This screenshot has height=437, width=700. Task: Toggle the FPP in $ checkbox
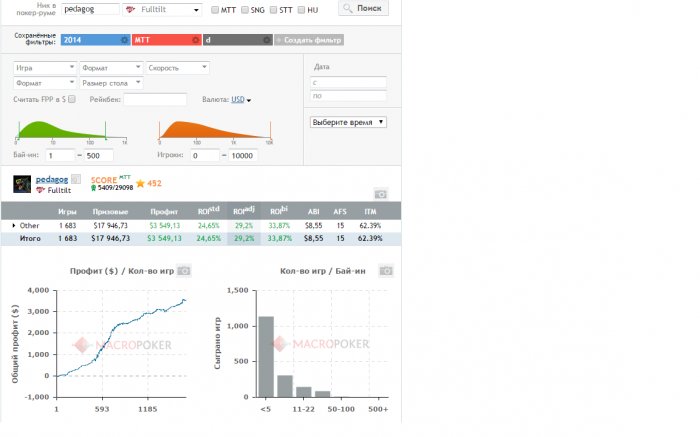coord(72,99)
